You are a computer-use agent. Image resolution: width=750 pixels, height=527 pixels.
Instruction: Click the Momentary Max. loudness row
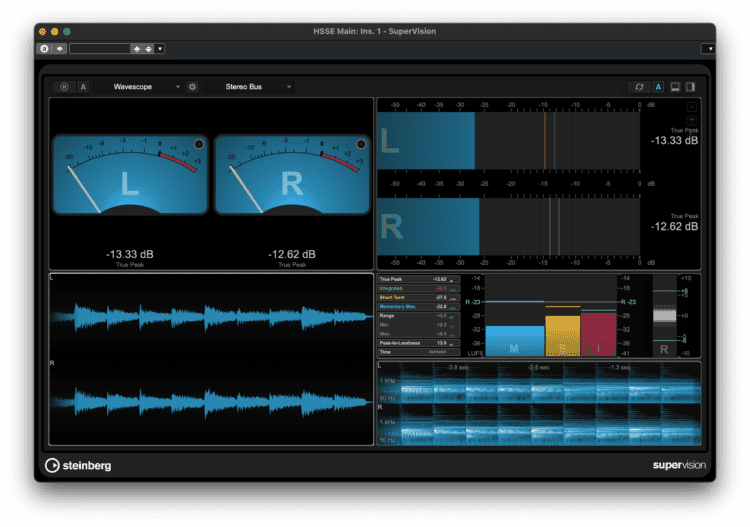pyautogui.click(x=419, y=307)
